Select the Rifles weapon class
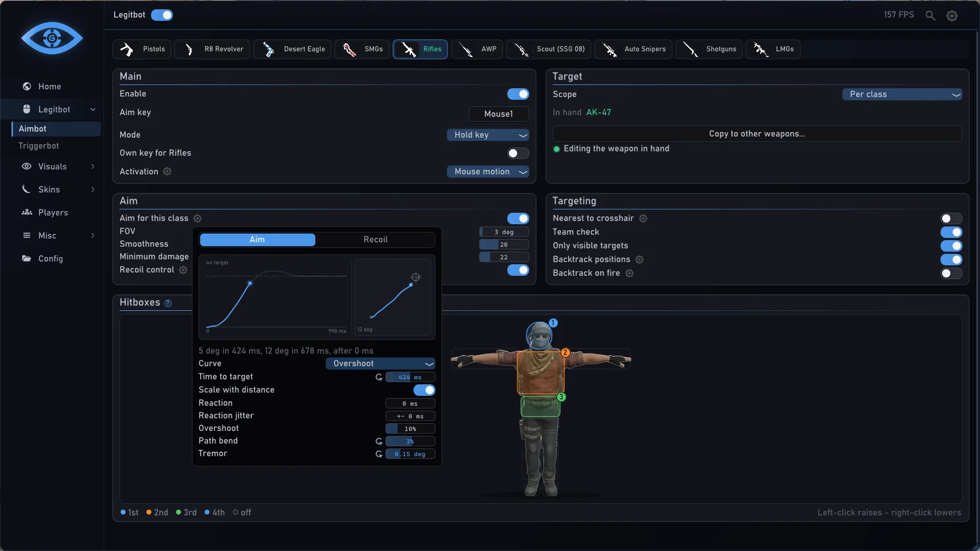The height and width of the screenshot is (551, 980). click(421, 49)
